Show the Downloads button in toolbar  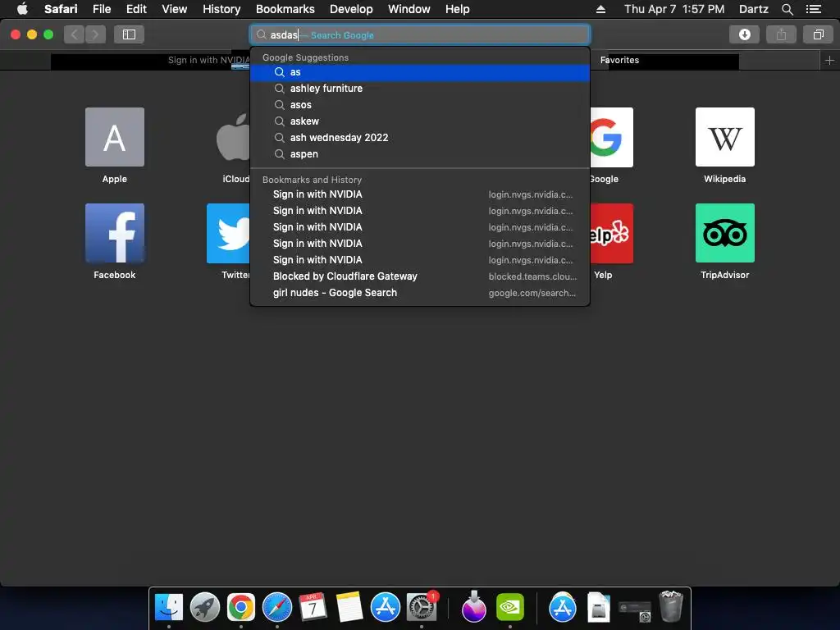point(745,34)
